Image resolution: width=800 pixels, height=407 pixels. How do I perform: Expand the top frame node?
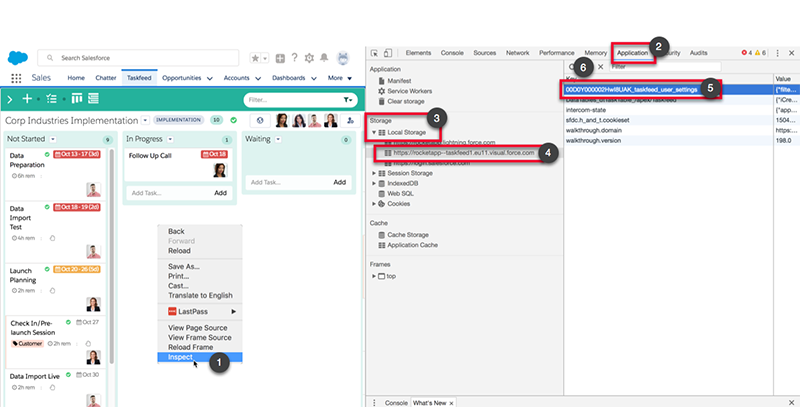point(374,276)
